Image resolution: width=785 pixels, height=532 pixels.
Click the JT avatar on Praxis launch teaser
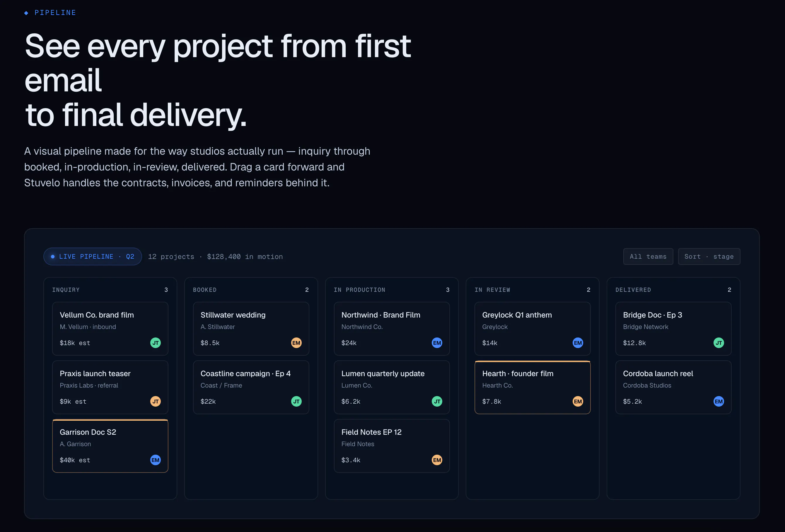tap(155, 401)
